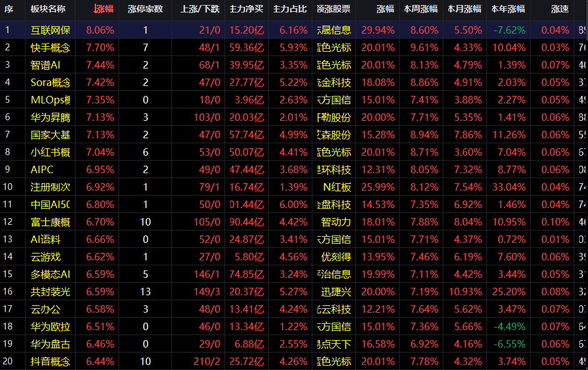Click the 3.96亿 net buy value

pos(249,100)
